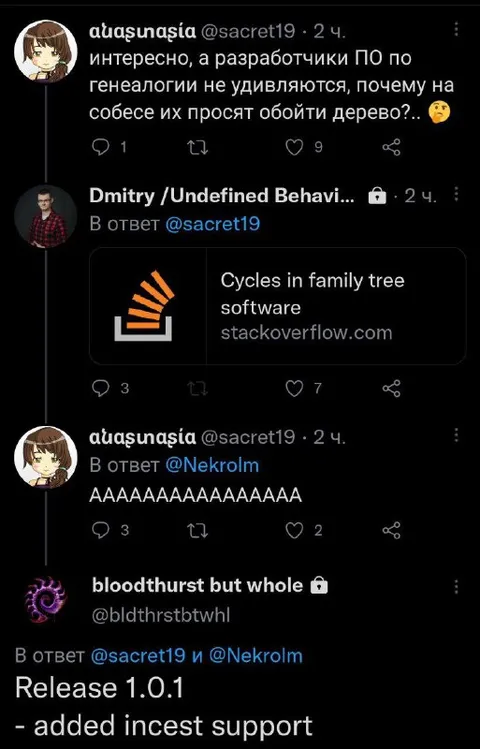Open @sacret19 mention under Dmitry's name
This screenshot has width=480, height=749.
(213, 224)
